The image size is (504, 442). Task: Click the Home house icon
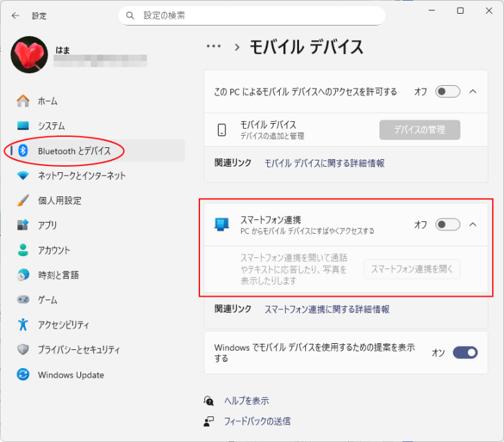(x=23, y=101)
